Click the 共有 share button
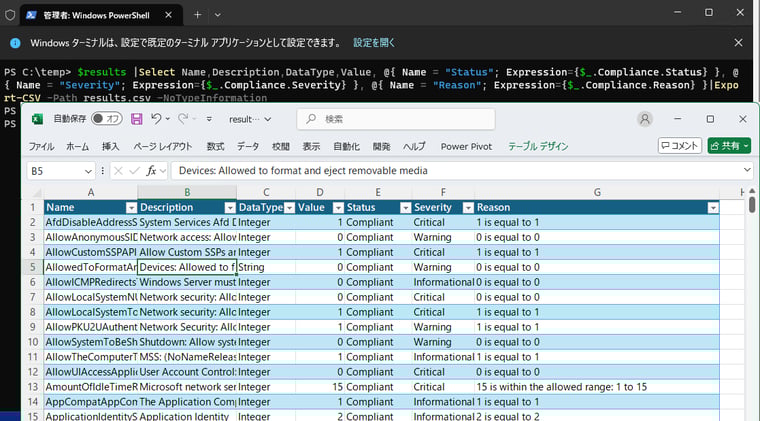The height and width of the screenshot is (421, 760). point(728,145)
